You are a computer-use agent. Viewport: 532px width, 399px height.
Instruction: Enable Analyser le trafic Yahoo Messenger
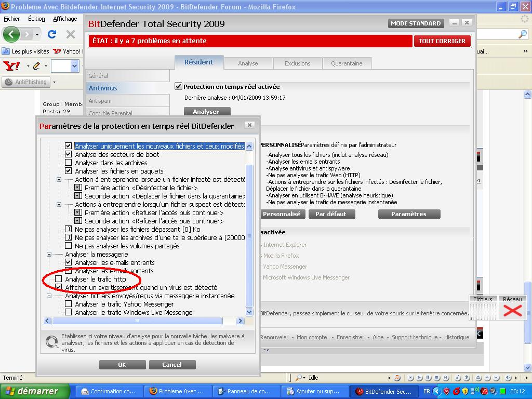pos(68,304)
